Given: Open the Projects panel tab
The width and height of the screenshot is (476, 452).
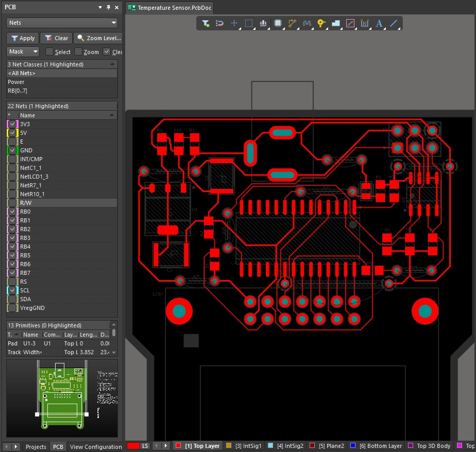Looking at the screenshot, I should click(36, 447).
